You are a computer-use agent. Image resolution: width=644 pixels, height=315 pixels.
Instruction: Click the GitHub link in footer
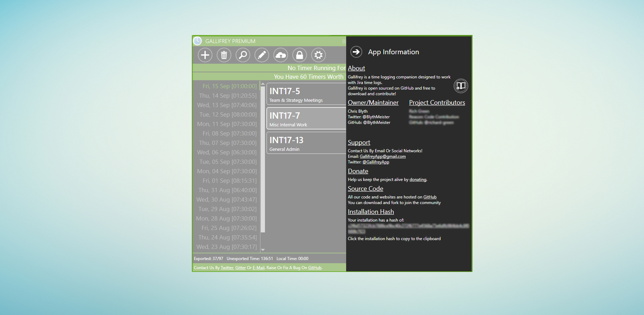click(x=315, y=268)
